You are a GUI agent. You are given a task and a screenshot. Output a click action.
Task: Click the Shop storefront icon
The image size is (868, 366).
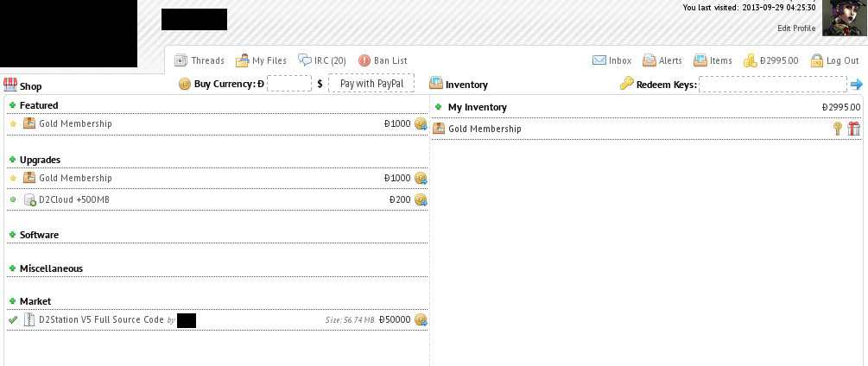(x=10, y=85)
